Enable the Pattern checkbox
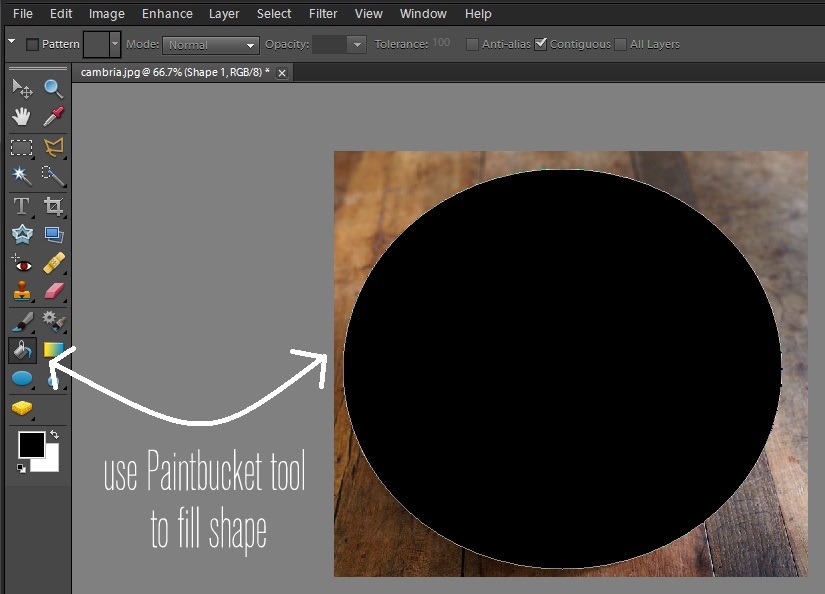The height and width of the screenshot is (594, 825). [32, 44]
